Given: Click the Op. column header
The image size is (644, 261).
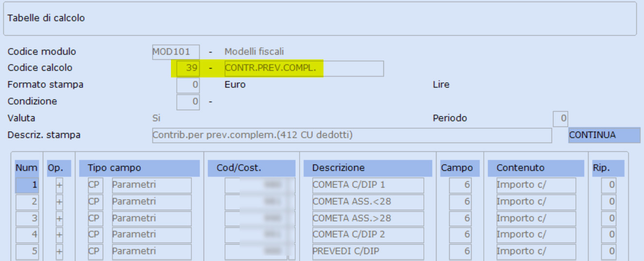Looking at the screenshot, I should [59, 168].
